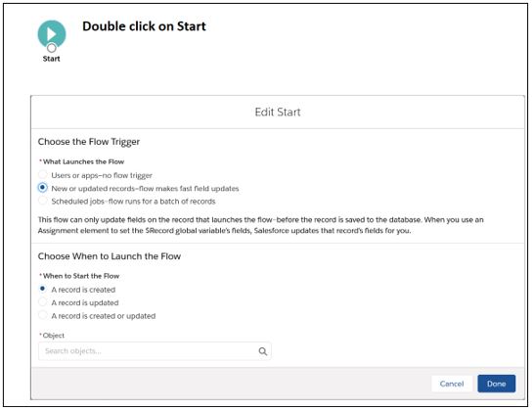The image size is (532, 410).
Task: Click the Done button
Action: 497,384
